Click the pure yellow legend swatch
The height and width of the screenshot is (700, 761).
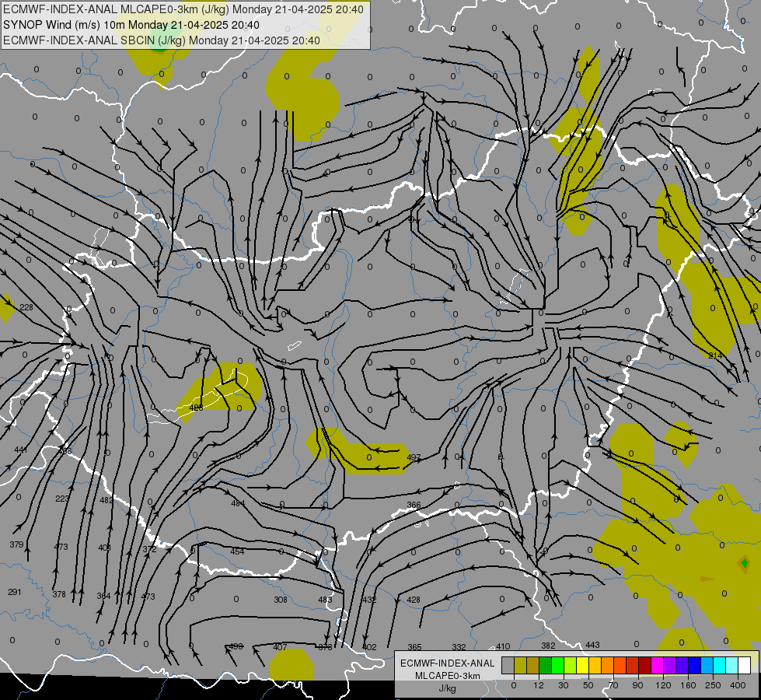pyautogui.click(x=583, y=665)
